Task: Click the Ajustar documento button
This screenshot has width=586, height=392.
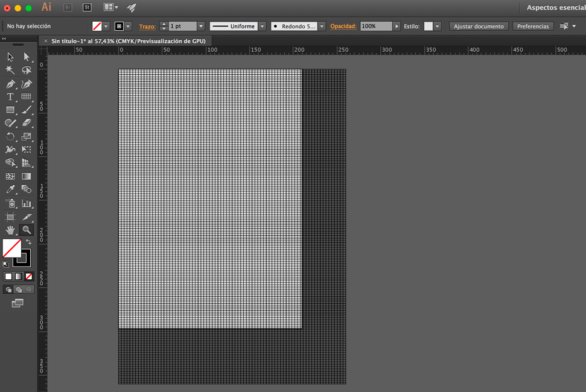Action: pyautogui.click(x=479, y=27)
